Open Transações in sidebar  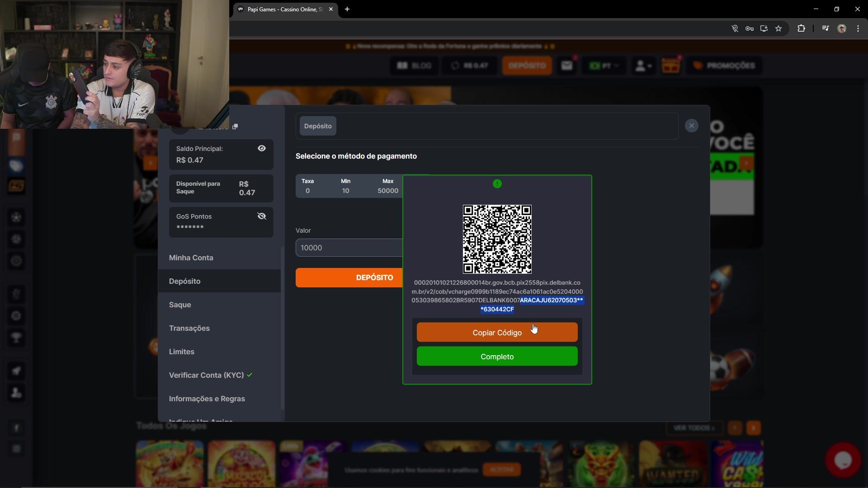coord(189,328)
